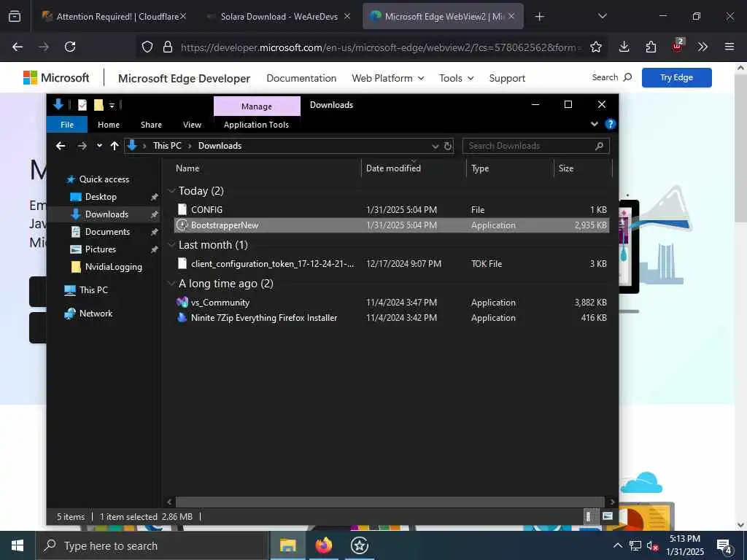Viewport: 747px width, 560px height.
Task: Expand Tools menu on Microsoft page
Action: click(x=456, y=78)
